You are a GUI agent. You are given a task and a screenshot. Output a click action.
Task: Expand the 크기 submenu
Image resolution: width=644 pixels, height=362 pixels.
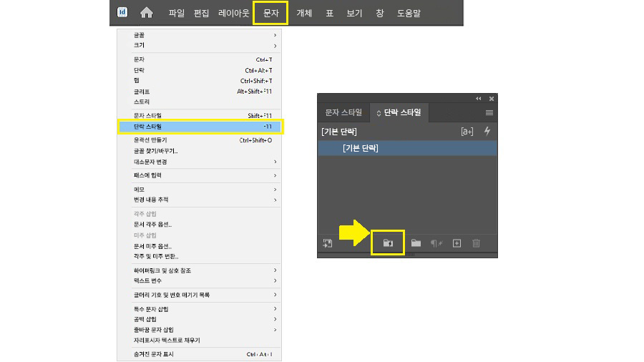point(199,45)
